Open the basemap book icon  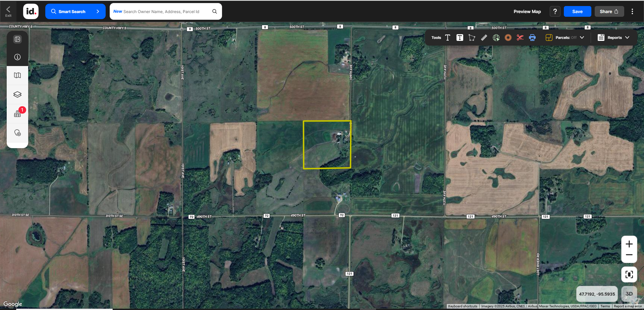[x=17, y=75]
